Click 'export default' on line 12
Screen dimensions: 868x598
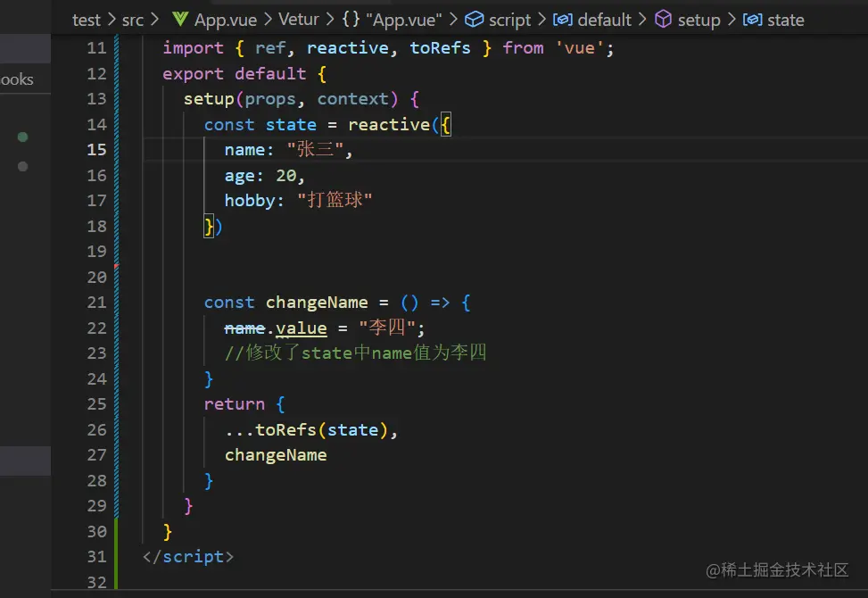point(234,74)
